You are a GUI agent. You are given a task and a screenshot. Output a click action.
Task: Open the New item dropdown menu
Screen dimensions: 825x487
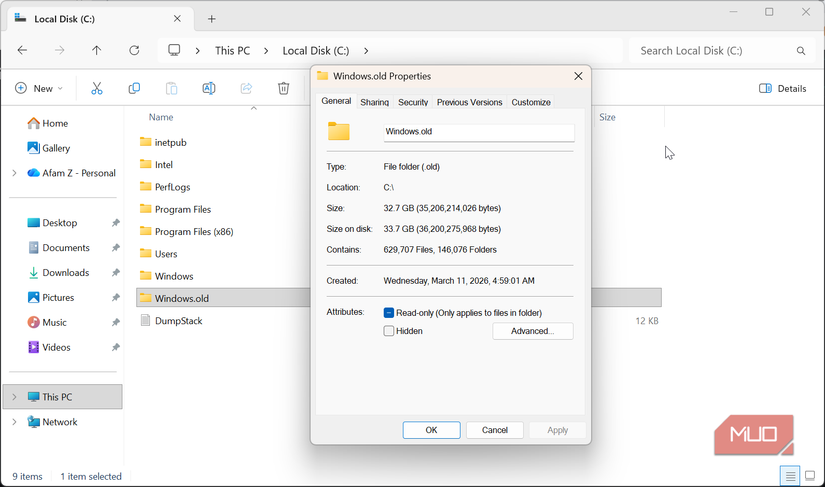39,88
